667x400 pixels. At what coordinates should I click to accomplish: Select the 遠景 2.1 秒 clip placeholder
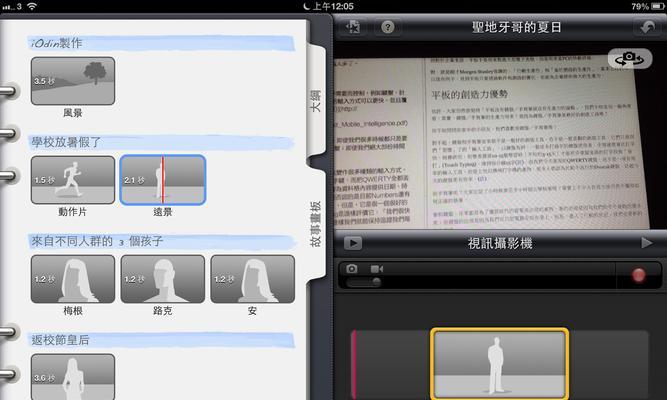coord(163,180)
